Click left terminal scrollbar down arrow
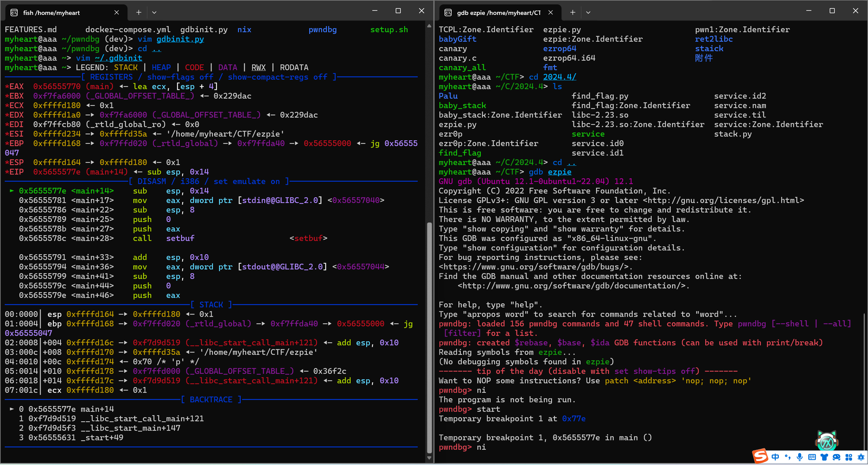This screenshot has height=465, width=868. click(429, 458)
